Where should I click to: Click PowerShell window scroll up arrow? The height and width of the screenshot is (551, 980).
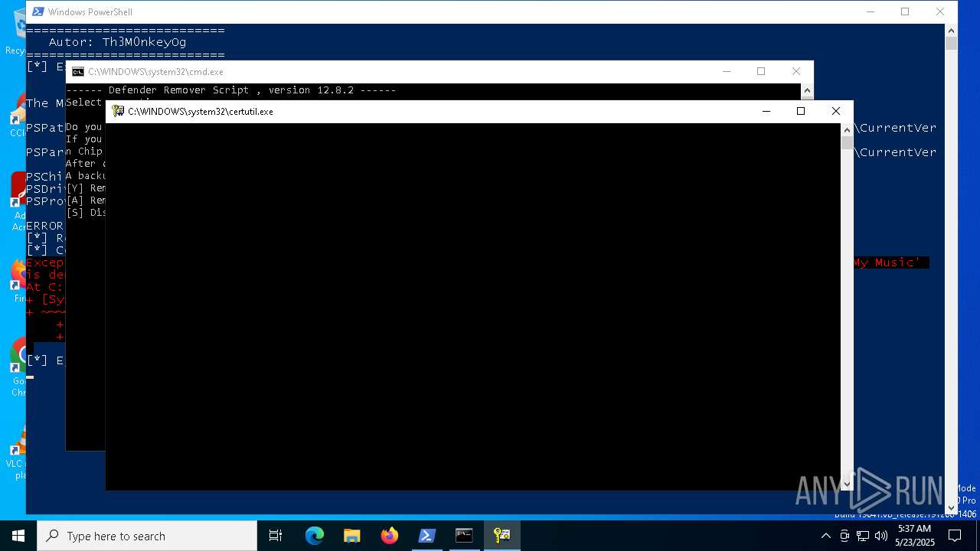951,31
